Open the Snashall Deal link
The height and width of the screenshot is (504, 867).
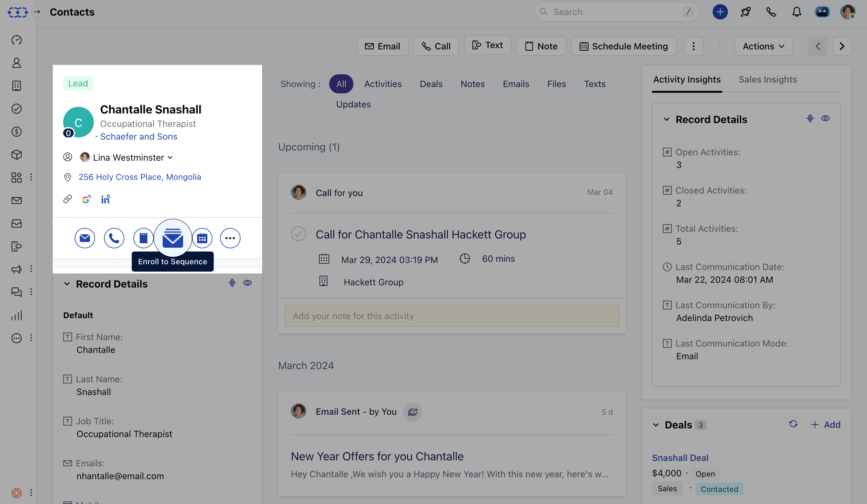[680, 457]
